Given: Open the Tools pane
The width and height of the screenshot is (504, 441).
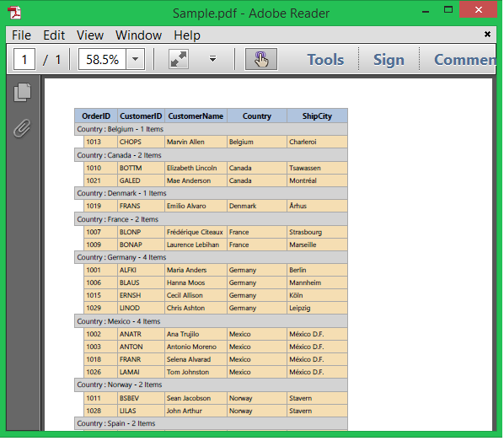Looking at the screenshot, I should (x=325, y=60).
